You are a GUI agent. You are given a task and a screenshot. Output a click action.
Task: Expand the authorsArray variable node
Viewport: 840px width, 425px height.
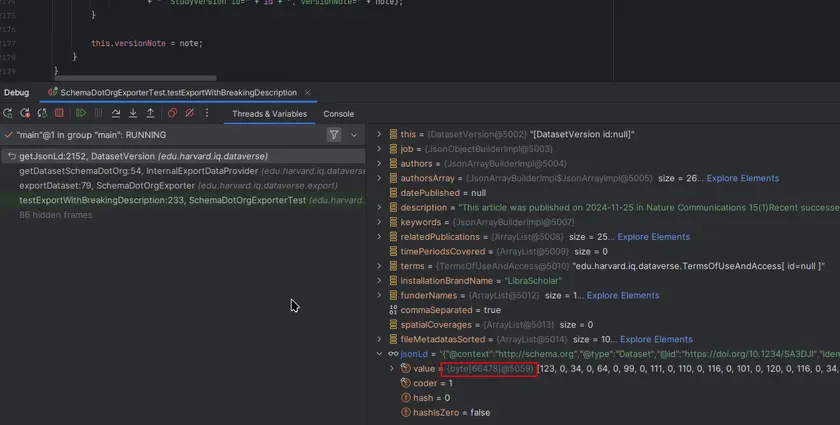click(x=379, y=178)
